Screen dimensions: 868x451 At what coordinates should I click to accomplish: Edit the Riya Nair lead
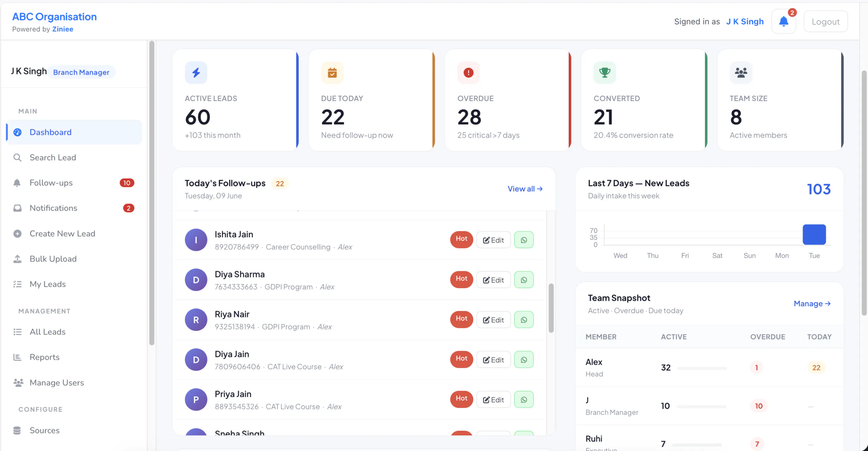(x=493, y=320)
